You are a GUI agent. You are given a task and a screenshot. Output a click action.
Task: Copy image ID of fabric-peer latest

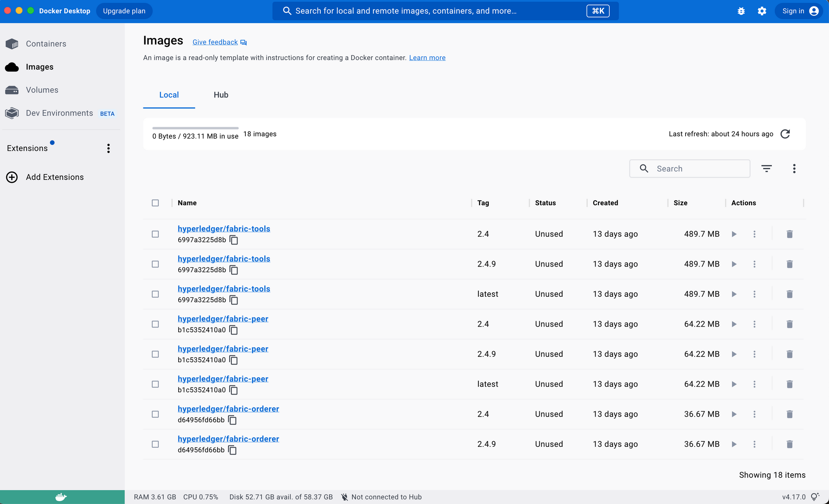pos(234,390)
